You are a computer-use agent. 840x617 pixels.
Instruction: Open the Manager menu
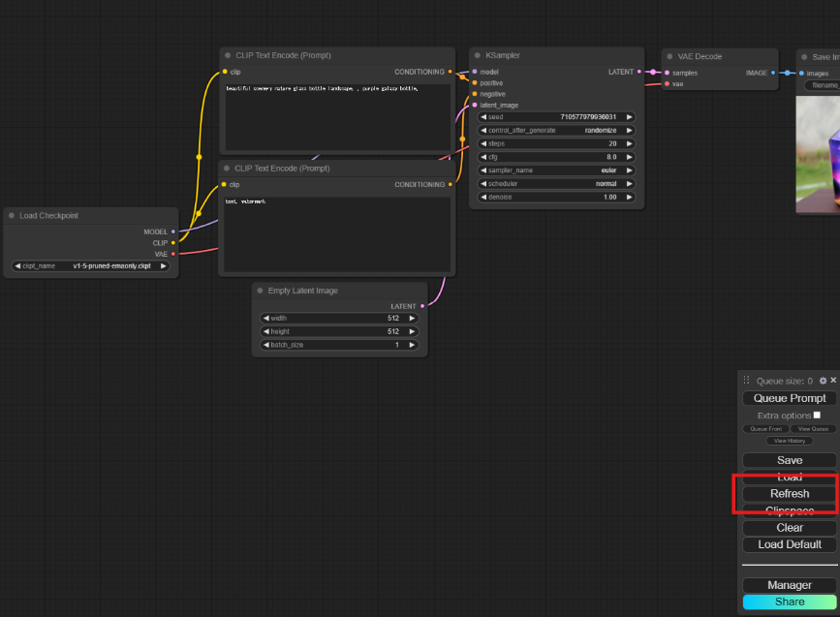790,585
